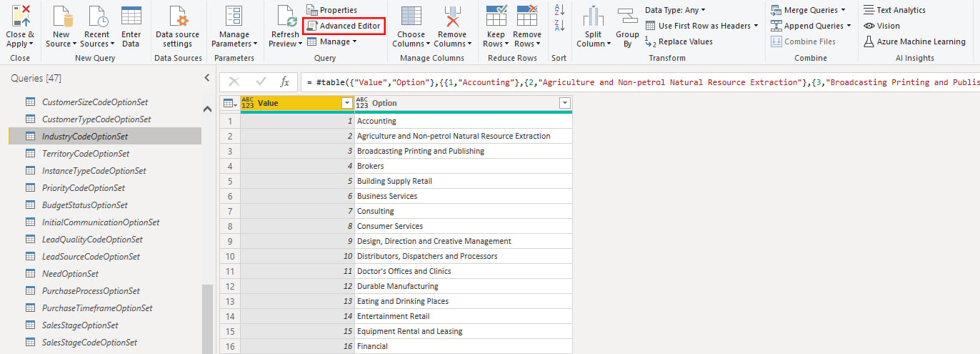980x354 pixels.
Task: Click the Accounting cell
Action: click(463, 121)
